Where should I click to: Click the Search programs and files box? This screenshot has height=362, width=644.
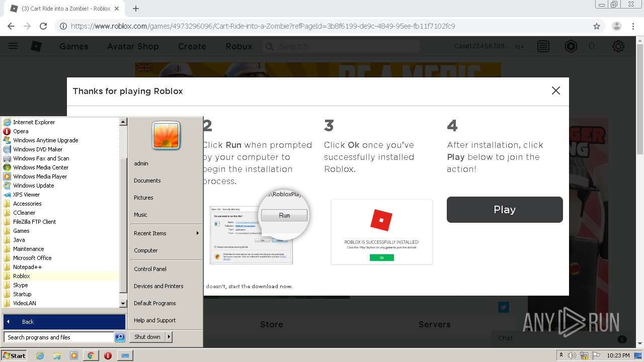coord(59,337)
